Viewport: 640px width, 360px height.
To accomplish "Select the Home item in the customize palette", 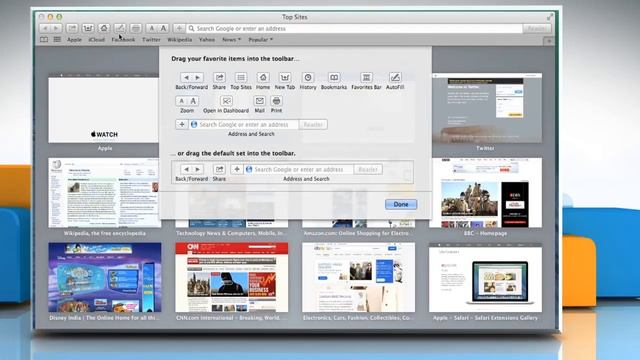I will click(263, 81).
